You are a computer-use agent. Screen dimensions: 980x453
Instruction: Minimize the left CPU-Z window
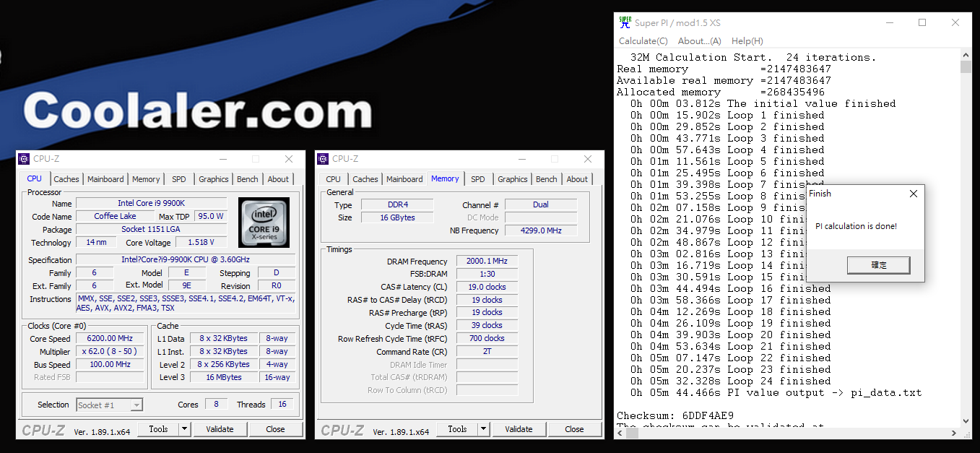pyautogui.click(x=222, y=159)
